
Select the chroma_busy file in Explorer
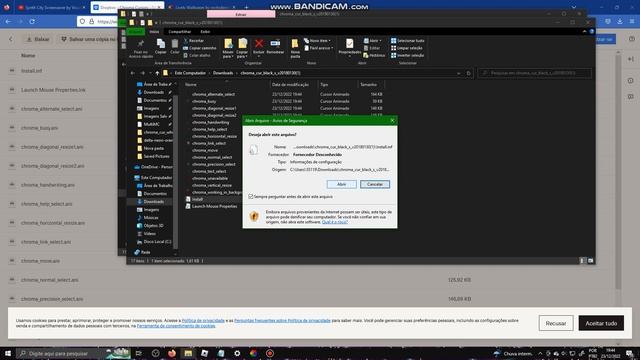click(x=204, y=101)
